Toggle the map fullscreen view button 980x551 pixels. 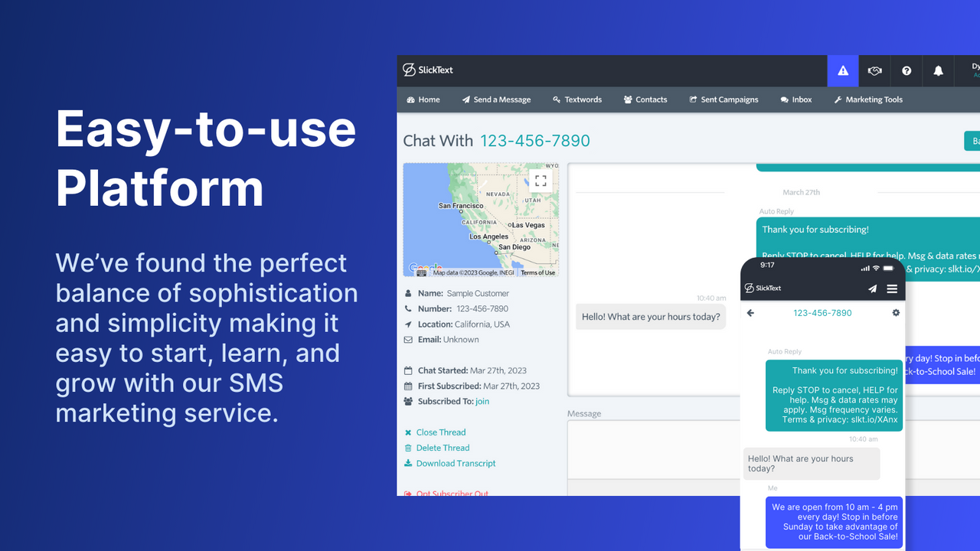(x=541, y=181)
